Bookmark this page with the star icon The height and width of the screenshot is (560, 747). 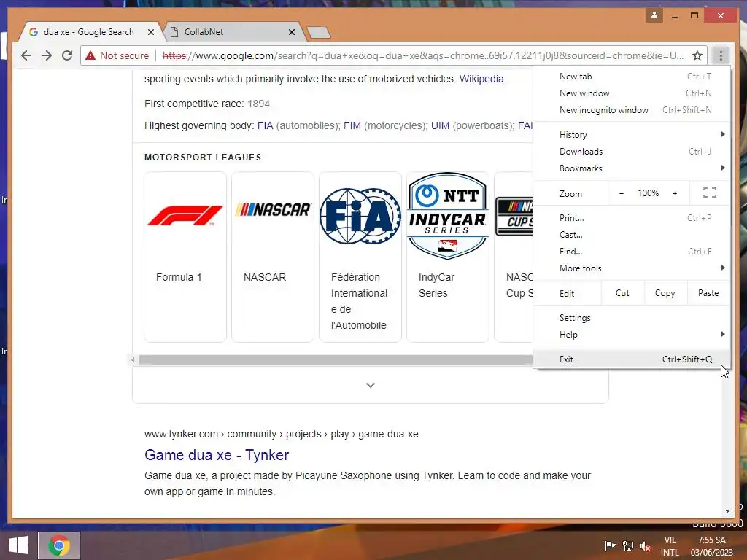tap(697, 55)
